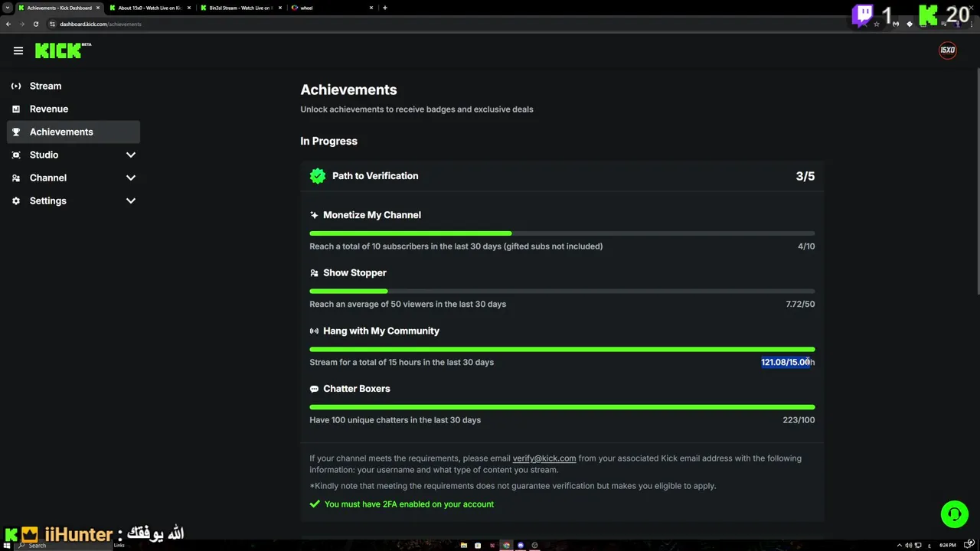
Task: Switch to the wheel browser tab
Action: (331, 8)
